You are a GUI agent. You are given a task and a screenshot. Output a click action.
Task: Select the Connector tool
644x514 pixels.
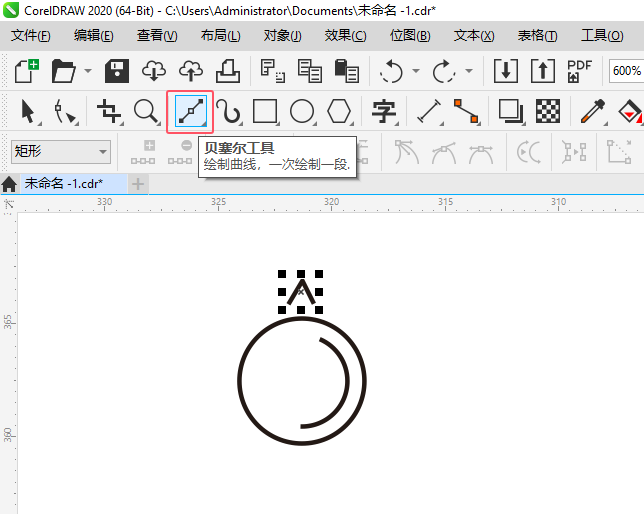click(x=466, y=111)
